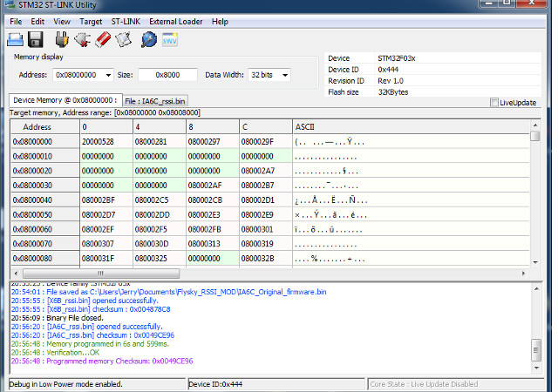Click horizontal scrollbar left arrow
This screenshot has height=392, width=558.
(16, 274)
